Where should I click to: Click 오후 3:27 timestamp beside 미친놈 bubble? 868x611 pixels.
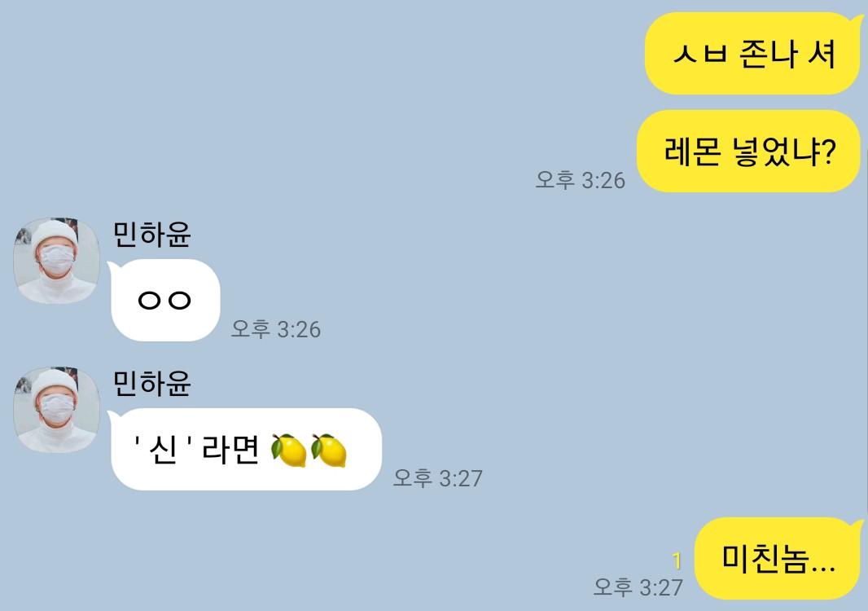pos(638,587)
